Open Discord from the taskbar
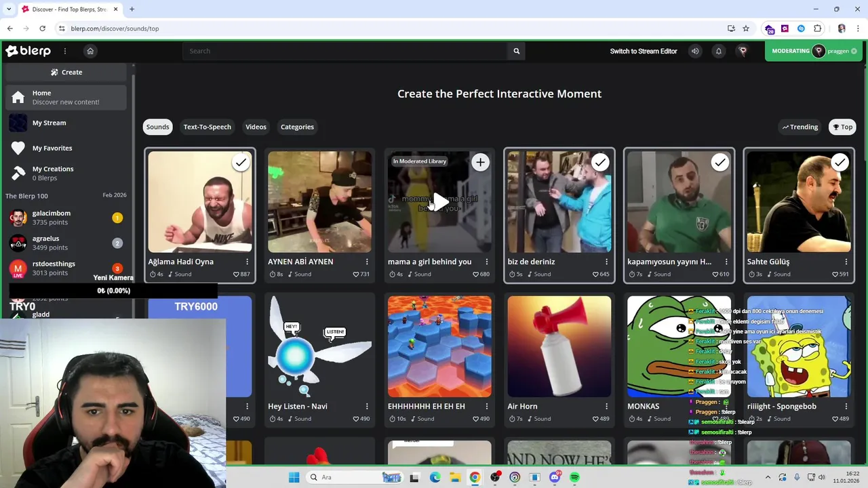This screenshot has width=868, height=488. (x=555, y=477)
